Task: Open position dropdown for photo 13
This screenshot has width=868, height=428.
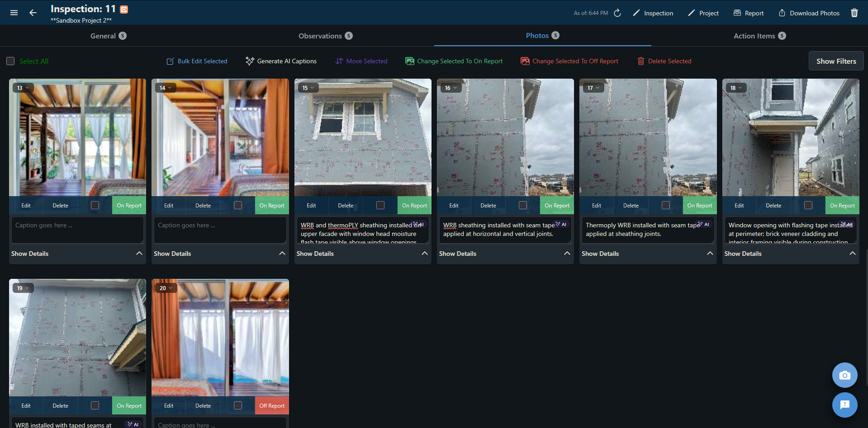Action: pos(23,88)
